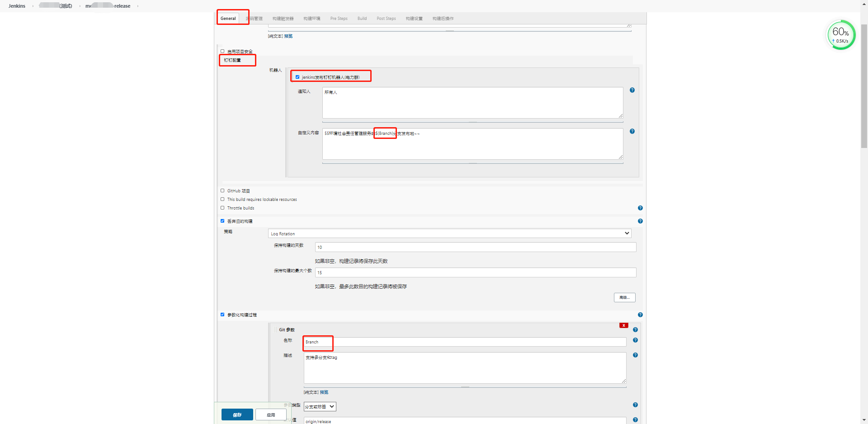Screen dimensions: 868x424
Task: Open help for 通知人 field
Action: click(x=632, y=90)
